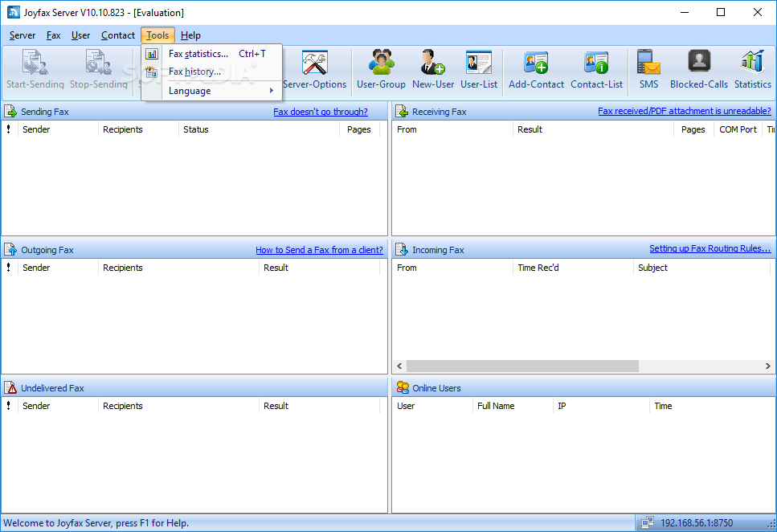Open 'Fax doesn't go through?' link
The height and width of the screenshot is (532, 777).
[x=321, y=112]
